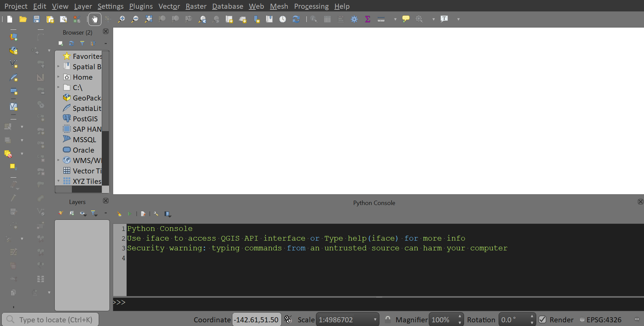644x326 pixels.
Task: Lock the map scale with the padlock
Action: pyautogui.click(x=388, y=320)
